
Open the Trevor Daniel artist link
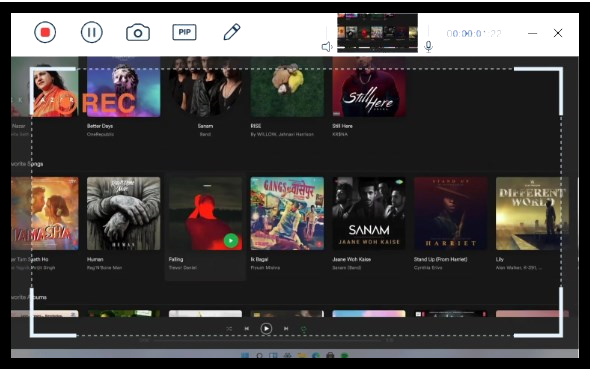click(x=182, y=268)
